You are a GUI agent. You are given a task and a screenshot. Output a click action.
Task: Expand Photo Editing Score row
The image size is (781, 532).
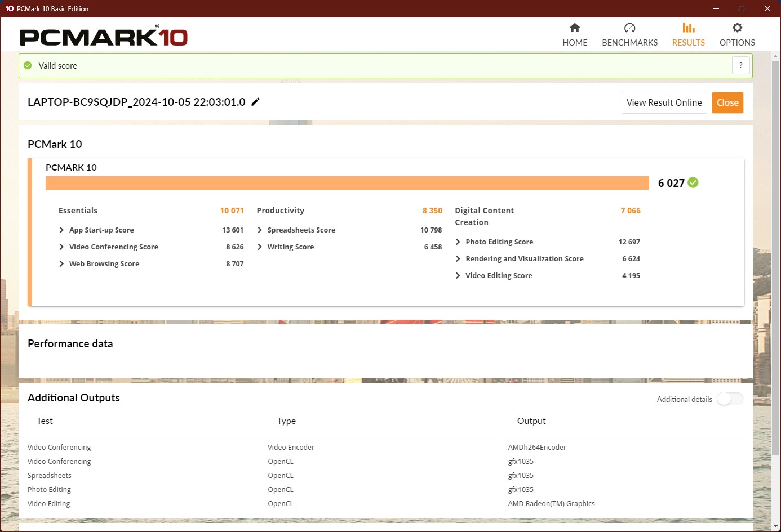[458, 242]
